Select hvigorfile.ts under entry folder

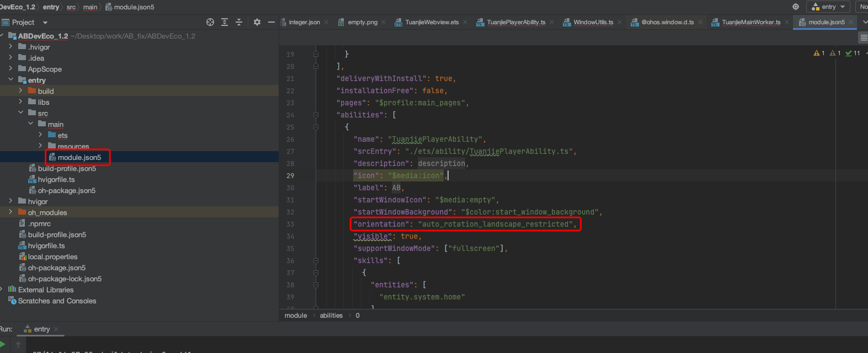[x=56, y=179]
